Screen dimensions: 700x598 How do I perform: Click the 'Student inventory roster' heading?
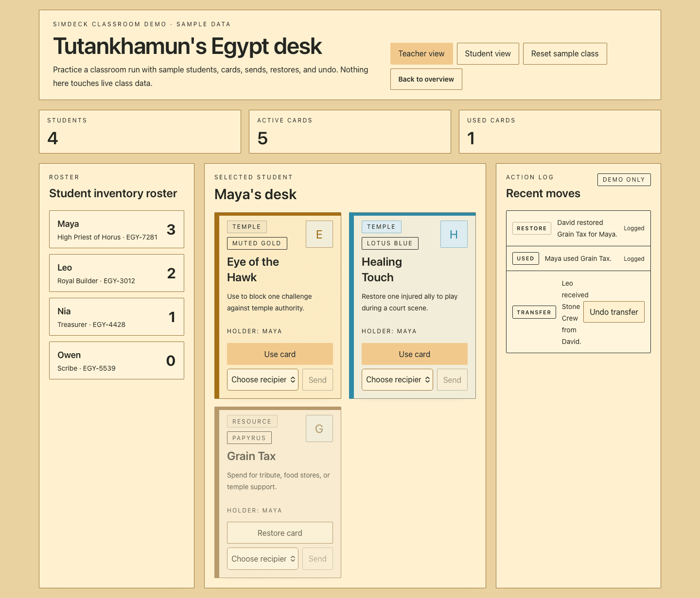(113, 193)
